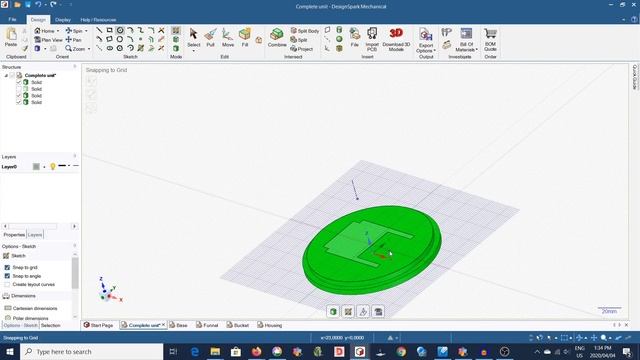Open the Bucket document tab
This screenshot has width=640, height=360.
[238, 325]
